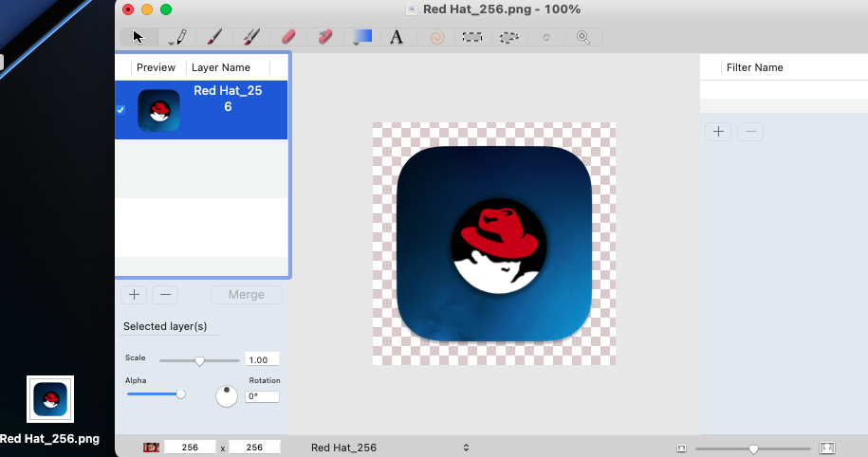
Task: Select the pink Eraser tool
Action: click(288, 37)
